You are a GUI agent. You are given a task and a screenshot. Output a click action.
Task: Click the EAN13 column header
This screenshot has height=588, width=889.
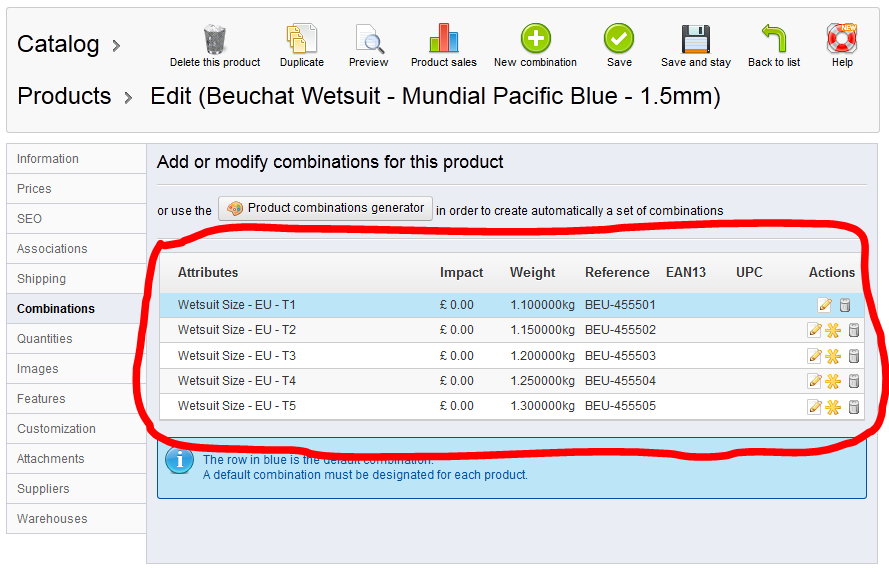coord(686,273)
